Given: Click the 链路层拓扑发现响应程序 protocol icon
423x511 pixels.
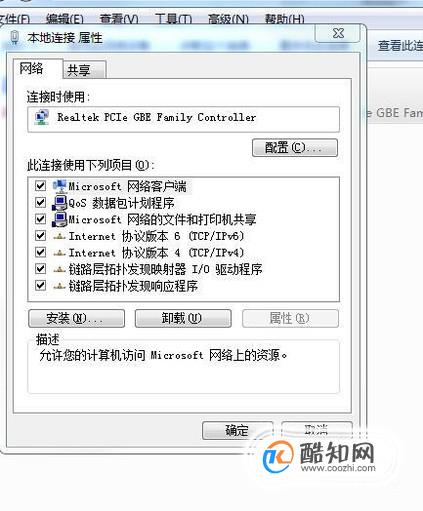Looking at the screenshot, I should point(59,286).
